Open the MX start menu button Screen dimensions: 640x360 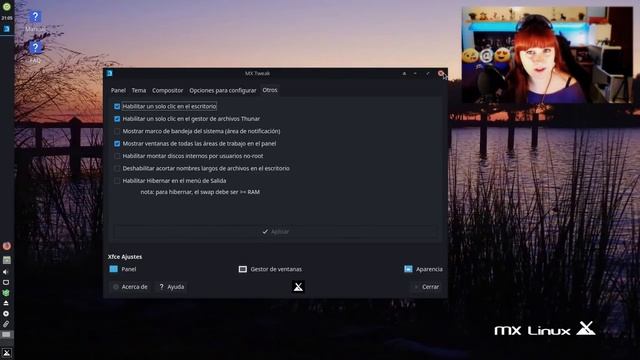coord(7,353)
